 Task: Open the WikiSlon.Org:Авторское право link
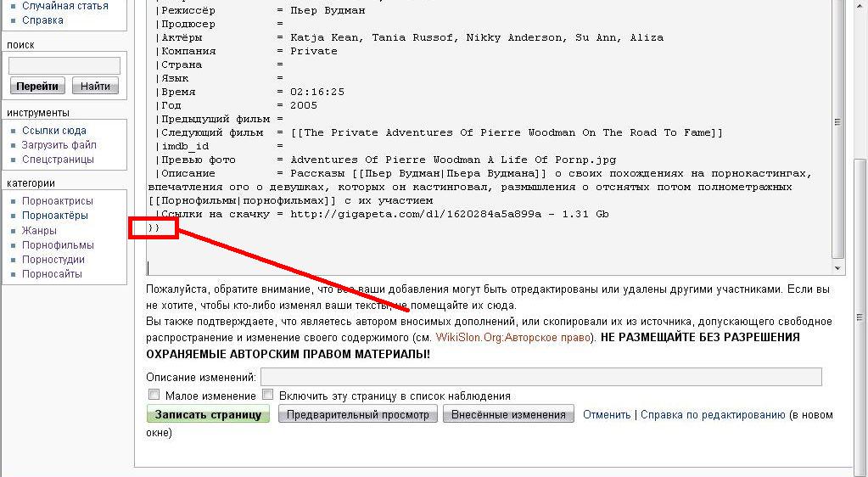point(513,338)
